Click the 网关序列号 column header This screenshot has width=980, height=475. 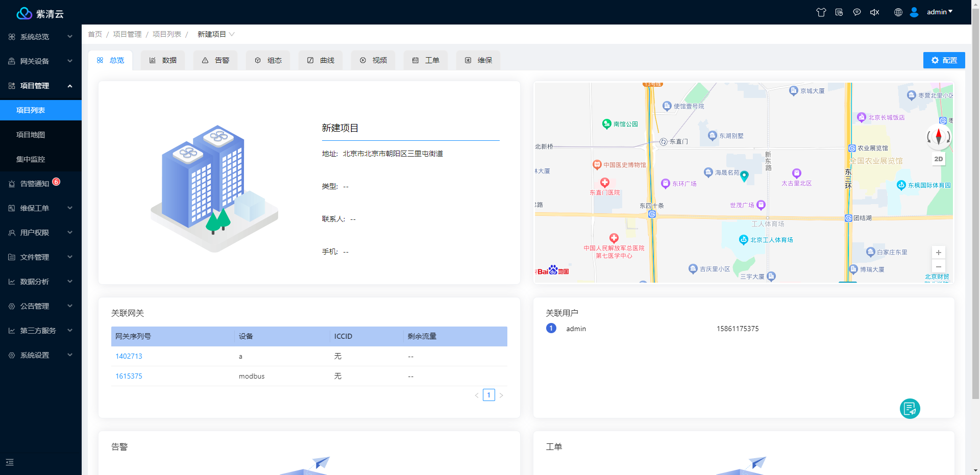(x=173, y=336)
